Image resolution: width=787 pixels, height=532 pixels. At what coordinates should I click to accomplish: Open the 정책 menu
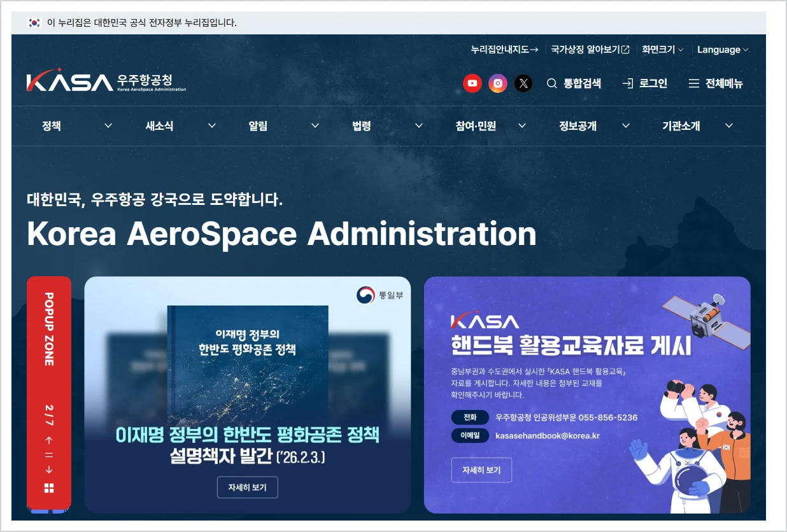pos(52,126)
